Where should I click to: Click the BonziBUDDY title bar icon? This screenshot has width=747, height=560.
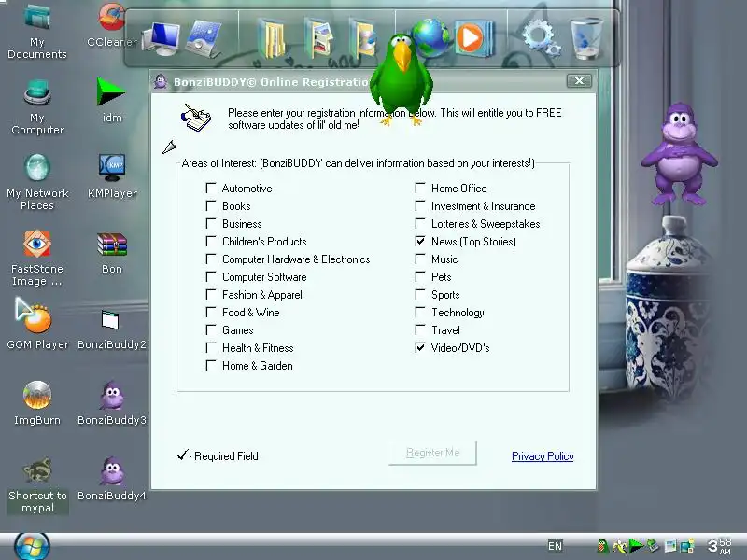(161, 81)
